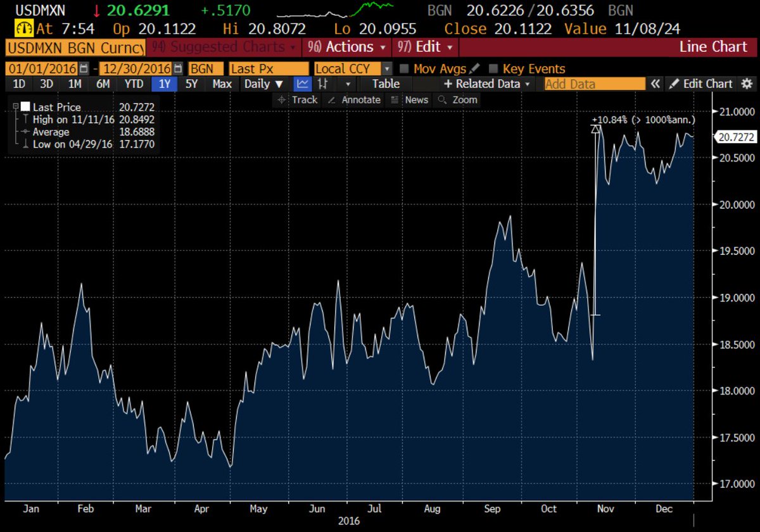The height and width of the screenshot is (532, 760).
Task: Click the double-chevron collapse icon
Action: pyautogui.click(x=655, y=84)
